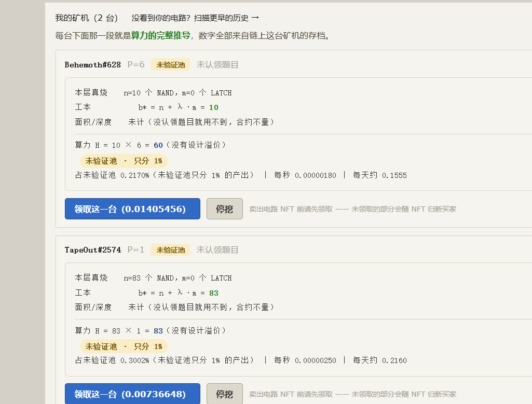Click per-second rate 0.00000180
The height and width of the screenshot is (404, 532).
click(x=316, y=175)
